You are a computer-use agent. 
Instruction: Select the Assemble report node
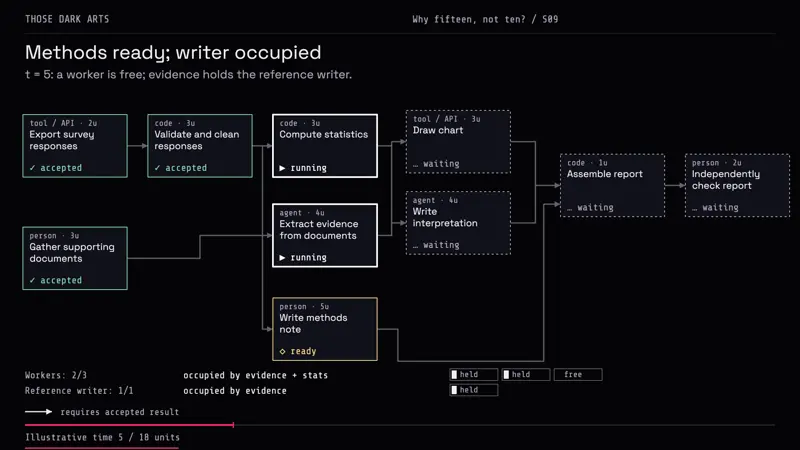pos(612,186)
